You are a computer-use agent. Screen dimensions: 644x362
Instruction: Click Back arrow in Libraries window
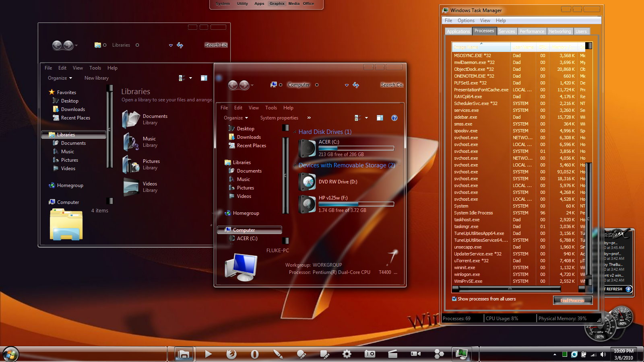tap(57, 45)
